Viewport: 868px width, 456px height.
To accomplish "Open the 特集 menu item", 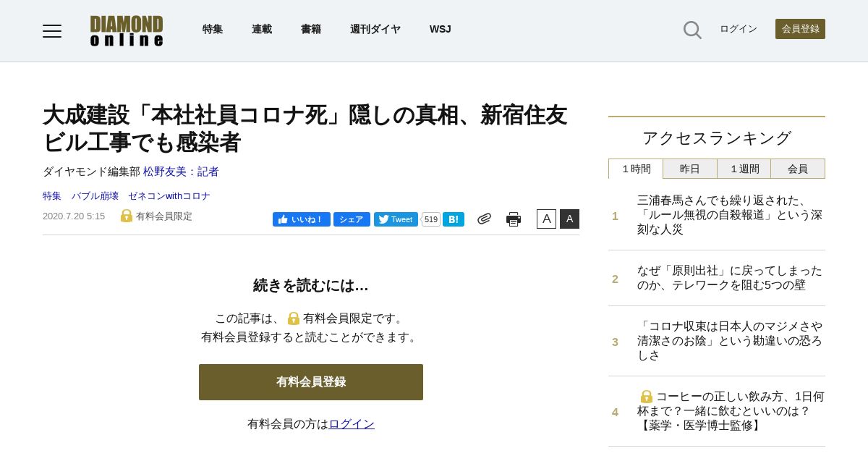I will pos(213,29).
